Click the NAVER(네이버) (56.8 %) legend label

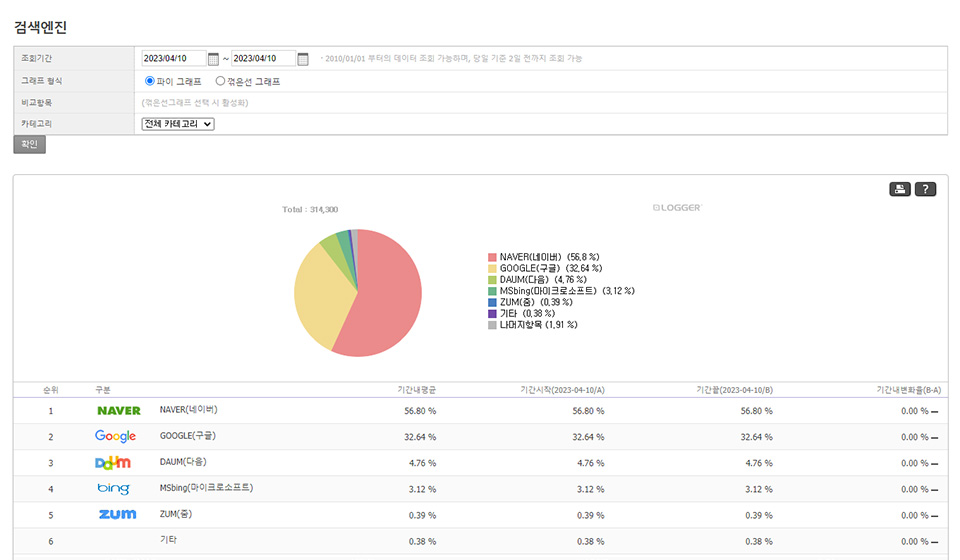pyautogui.click(x=549, y=257)
